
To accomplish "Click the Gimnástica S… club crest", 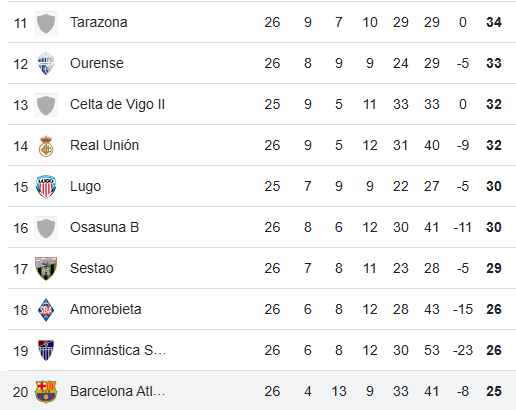I will 46,350.
